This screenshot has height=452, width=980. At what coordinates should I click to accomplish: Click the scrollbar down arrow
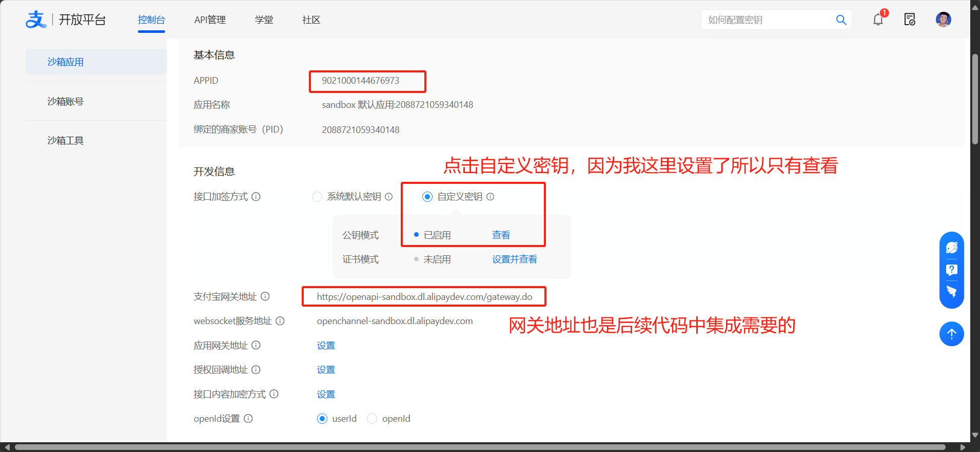pyautogui.click(x=975, y=435)
